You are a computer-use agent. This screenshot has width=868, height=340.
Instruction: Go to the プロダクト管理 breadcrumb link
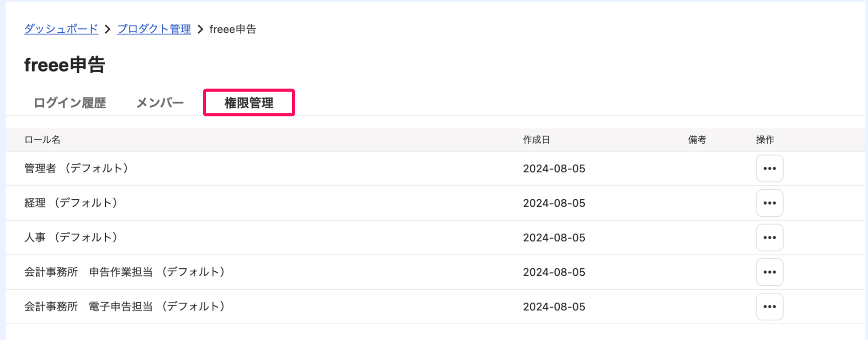tap(154, 29)
